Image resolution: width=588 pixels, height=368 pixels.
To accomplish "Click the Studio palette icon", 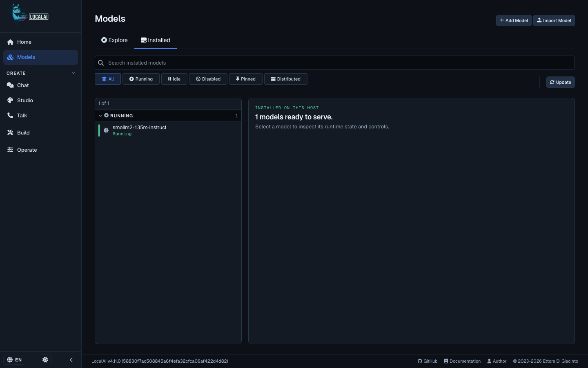I will 10,101.
